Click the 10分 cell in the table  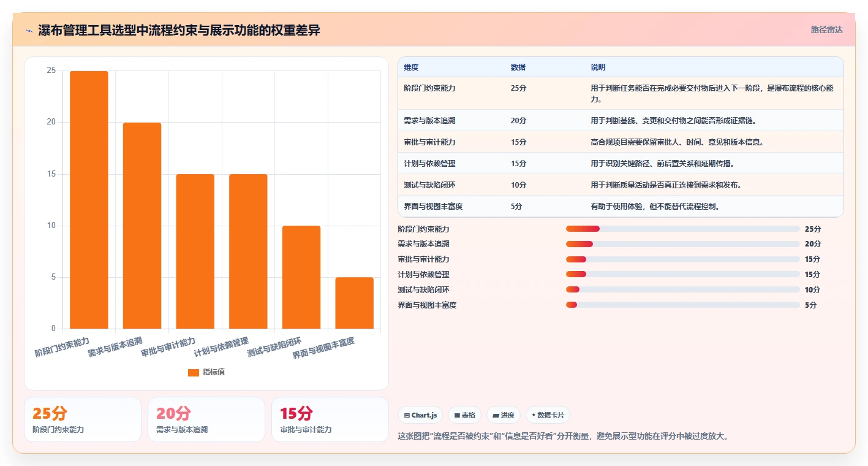pos(518,185)
